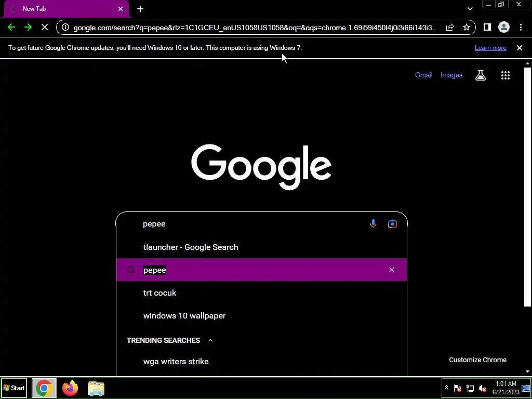
Task: Select the wga writers strike trending search
Action: click(261, 362)
